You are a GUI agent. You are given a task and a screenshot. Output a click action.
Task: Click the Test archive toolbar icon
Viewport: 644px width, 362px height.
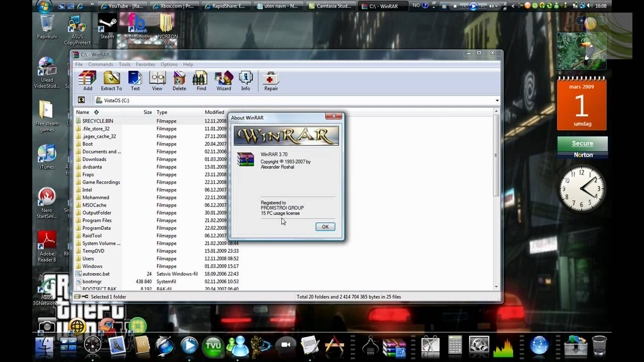tap(135, 81)
